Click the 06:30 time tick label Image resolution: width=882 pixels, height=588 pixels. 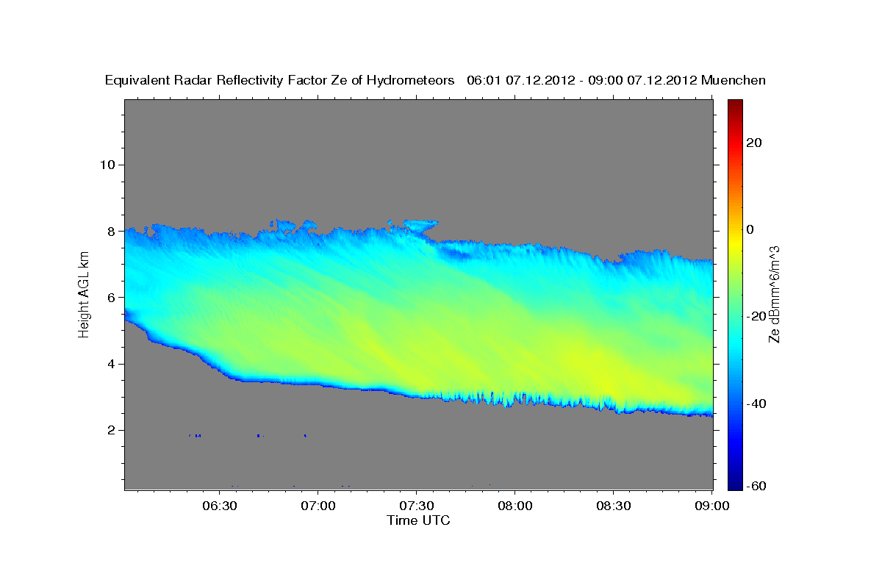pyautogui.click(x=219, y=506)
